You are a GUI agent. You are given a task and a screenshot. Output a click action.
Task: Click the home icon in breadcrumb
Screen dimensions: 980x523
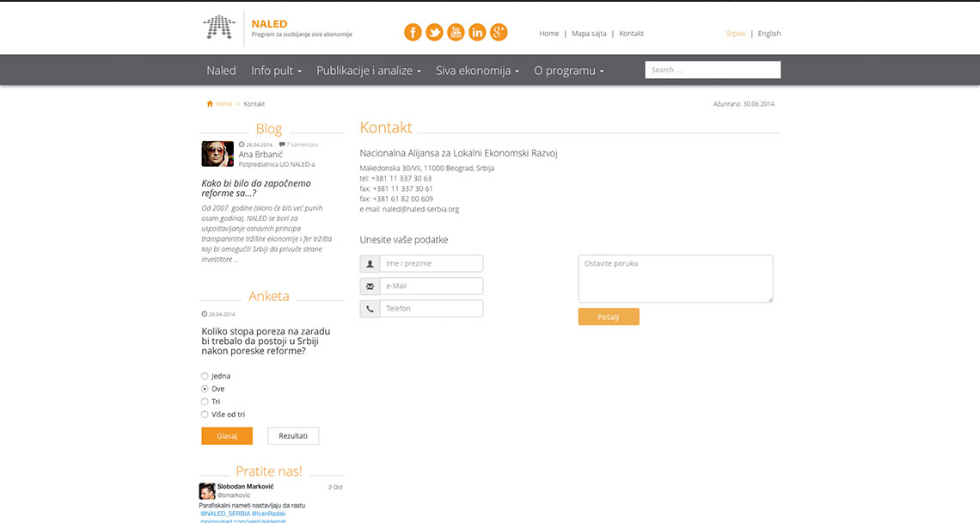point(210,104)
